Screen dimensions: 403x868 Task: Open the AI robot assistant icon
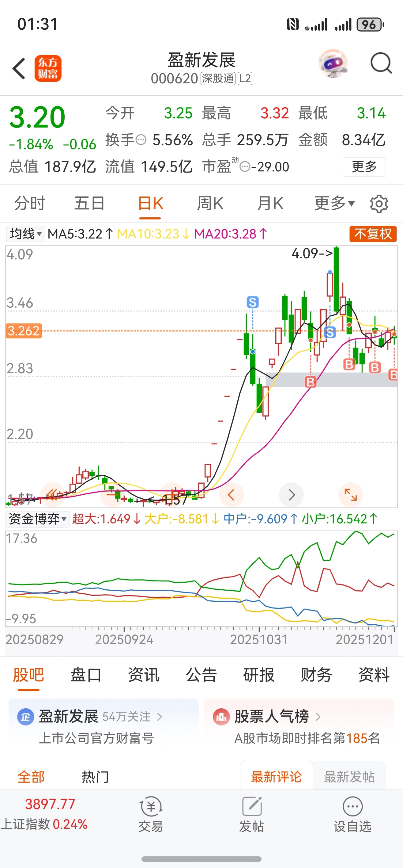(333, 64)
